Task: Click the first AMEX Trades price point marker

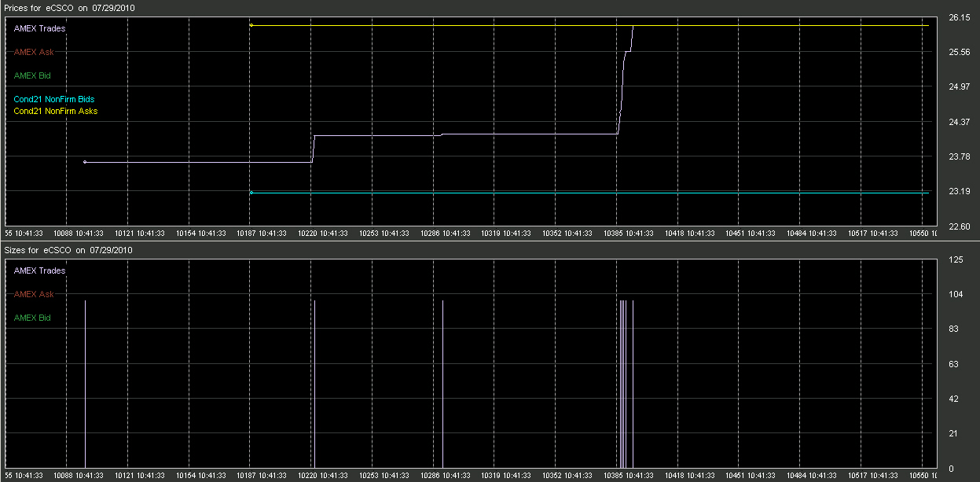Action: 85,162
